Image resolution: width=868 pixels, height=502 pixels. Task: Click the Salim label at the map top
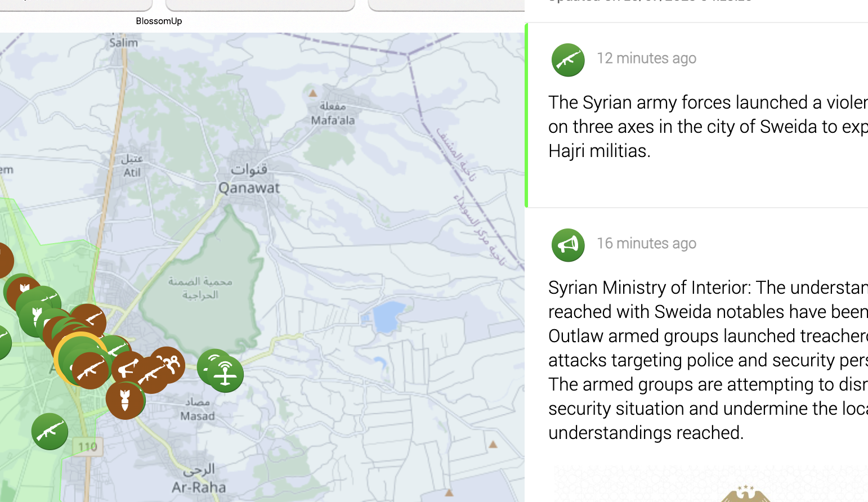tap(124, 42)
